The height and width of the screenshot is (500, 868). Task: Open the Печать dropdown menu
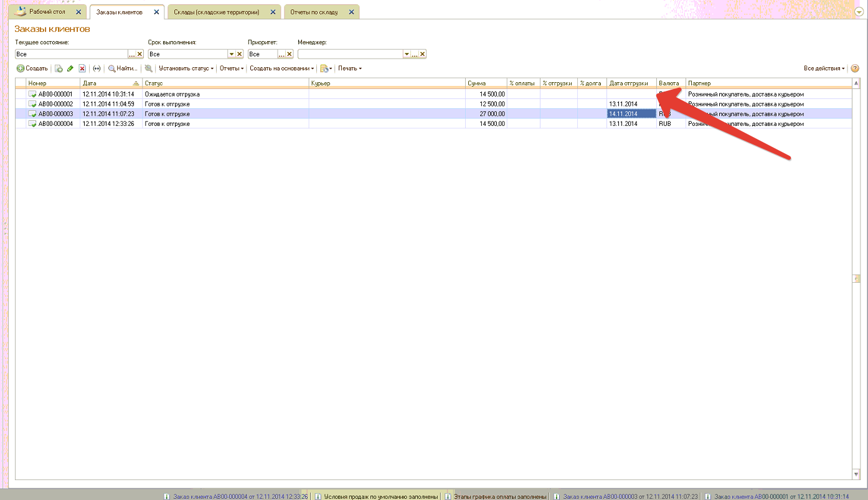coord(349,68)
